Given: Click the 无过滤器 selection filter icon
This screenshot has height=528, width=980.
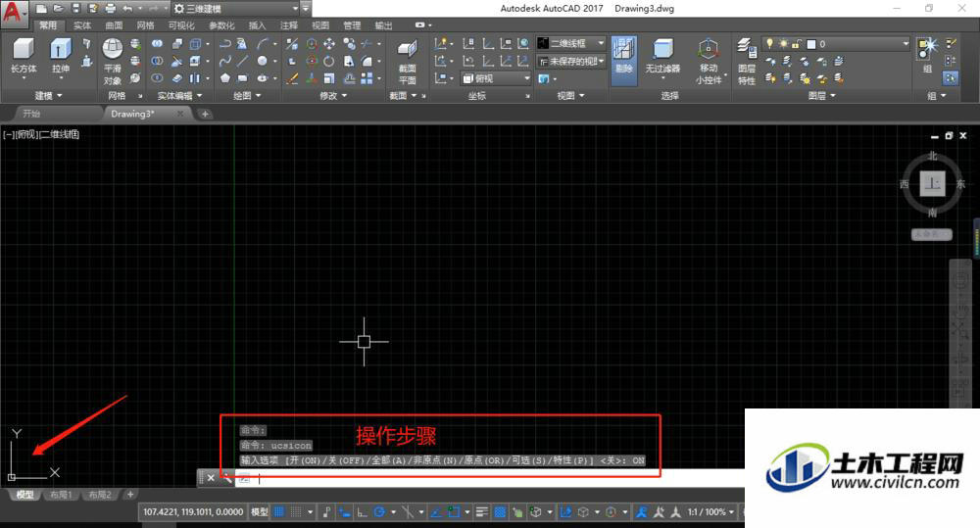Looking at the screenshot, I should tap(662, 56).
